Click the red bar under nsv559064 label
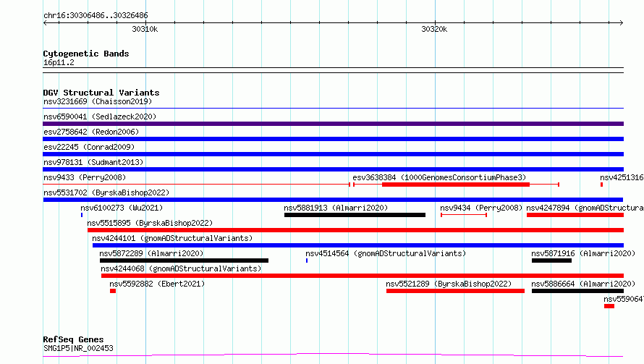The width and height of the screenshot is (644, 364). (609, 306)
